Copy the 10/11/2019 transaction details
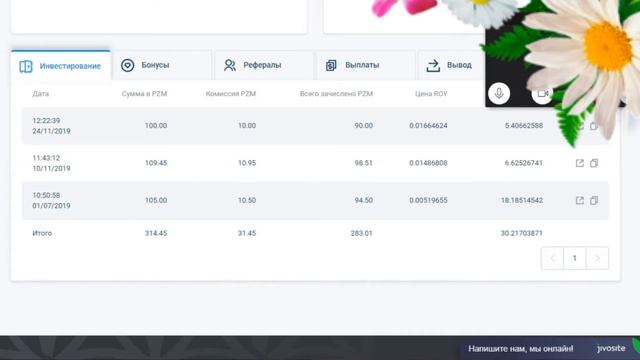The width and height of the screenshot is (640, 360). [x=594, y=163]
